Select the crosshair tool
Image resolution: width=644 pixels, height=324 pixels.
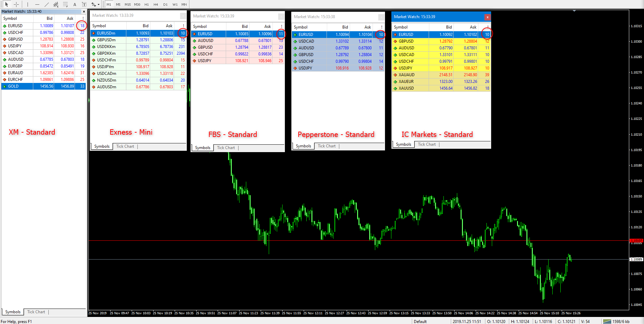16,4
